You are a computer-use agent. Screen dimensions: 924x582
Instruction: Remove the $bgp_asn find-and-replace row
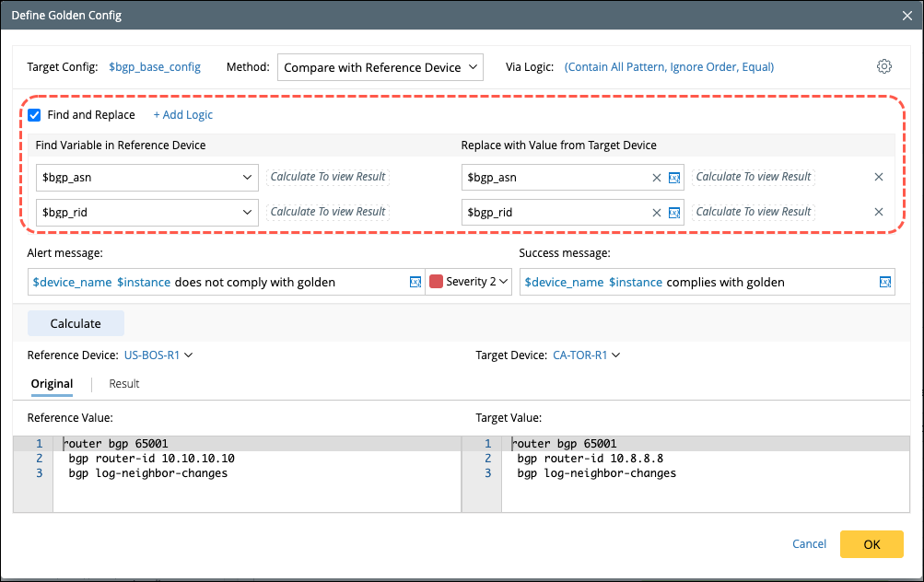pyautogui.click(x=879, y=177)
